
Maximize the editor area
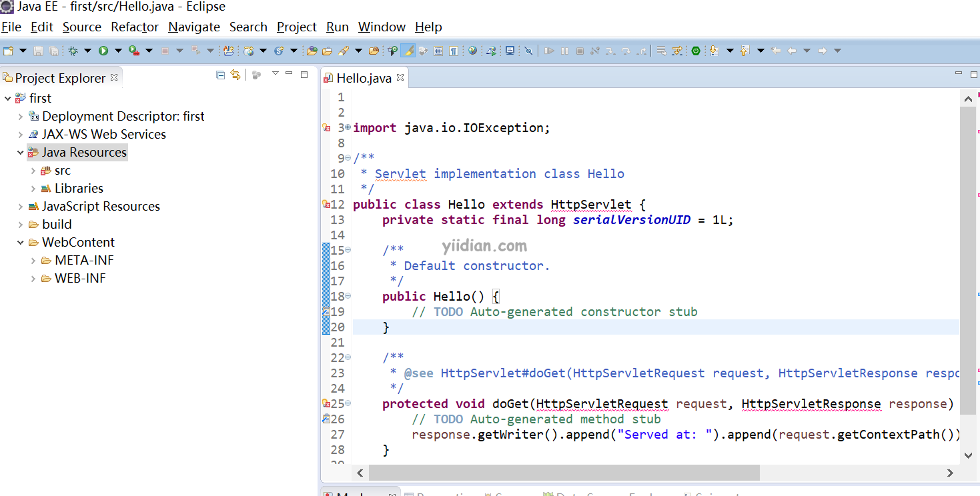tap(973, 74)
